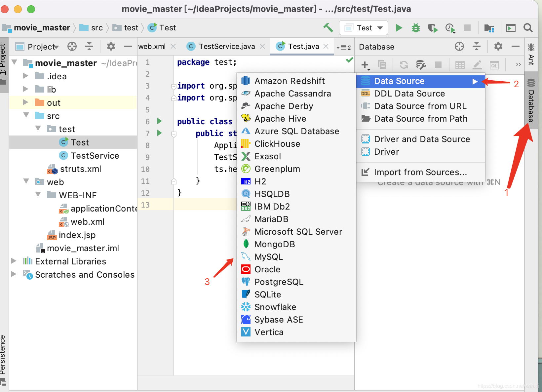The height and width of the screenshot is (392, 542).
Task: Click the Duplicate icon in the Database toolbar
Action: (382, 65)
